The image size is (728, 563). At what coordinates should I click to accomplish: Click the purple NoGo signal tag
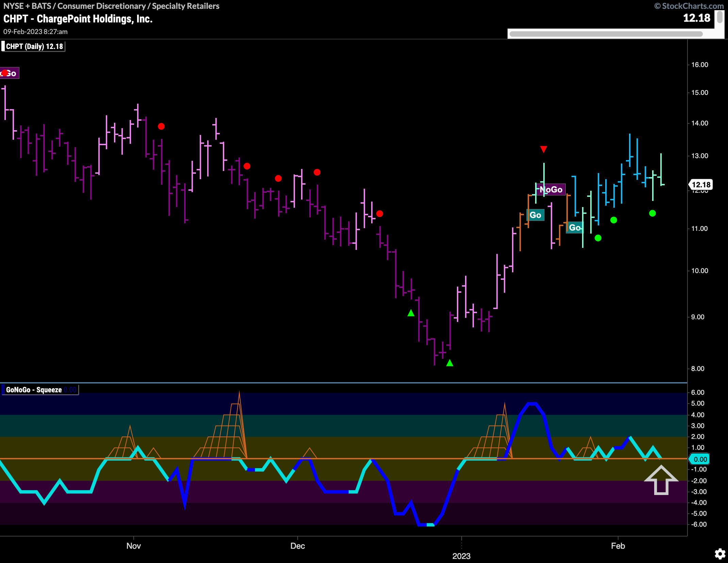pyautogui.click(x=551, y=189)
